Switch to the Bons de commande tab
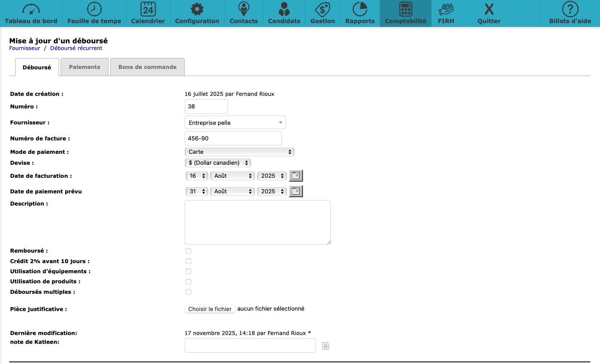The height and width of the screenshot is (364, 600). click(x=147, y=67)
